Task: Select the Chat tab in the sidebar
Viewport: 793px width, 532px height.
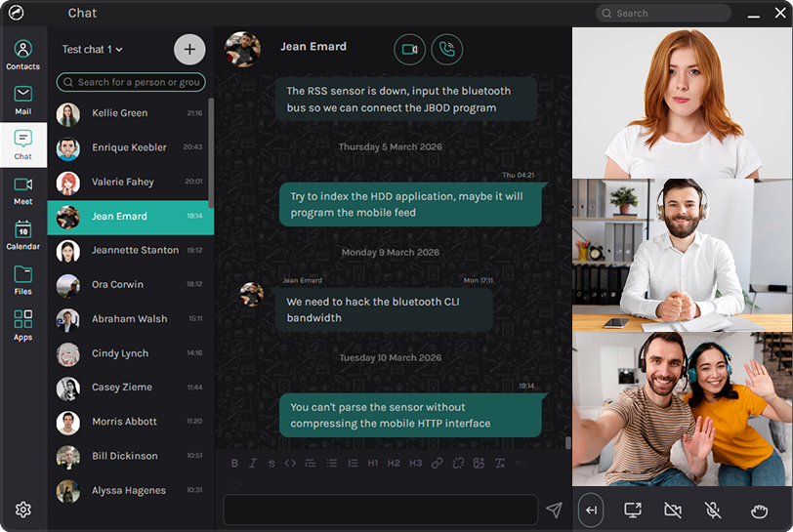Action: point(23,144)
